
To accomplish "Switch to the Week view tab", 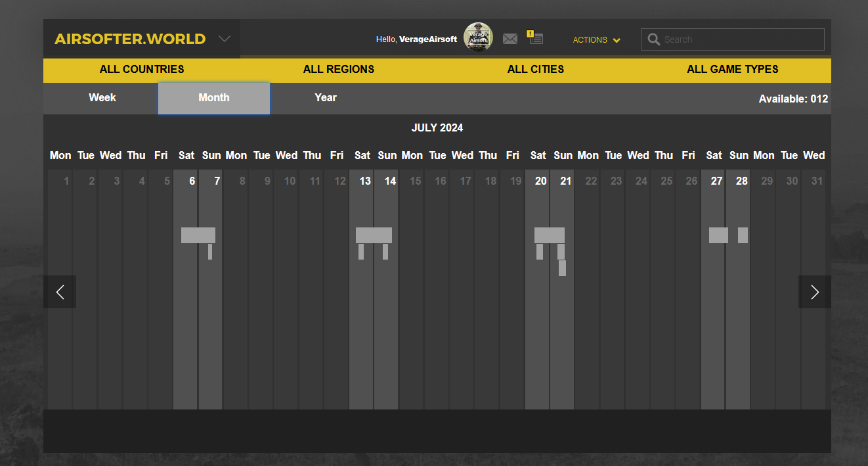I will [102, 98].
